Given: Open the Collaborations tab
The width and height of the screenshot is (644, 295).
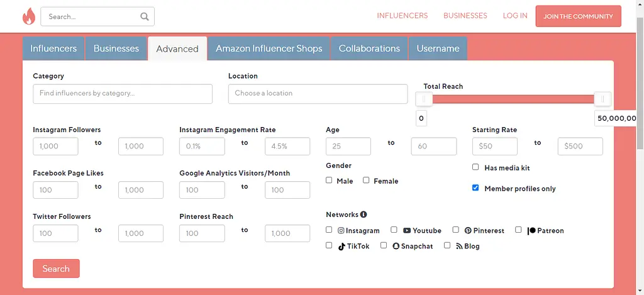Looking at the screenshot, I should click(369, 48).
